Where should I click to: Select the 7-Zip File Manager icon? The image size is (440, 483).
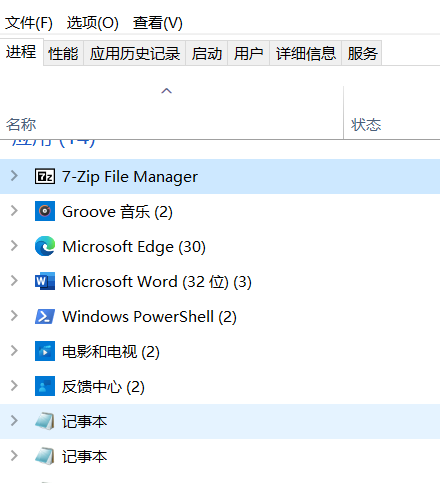45,176
